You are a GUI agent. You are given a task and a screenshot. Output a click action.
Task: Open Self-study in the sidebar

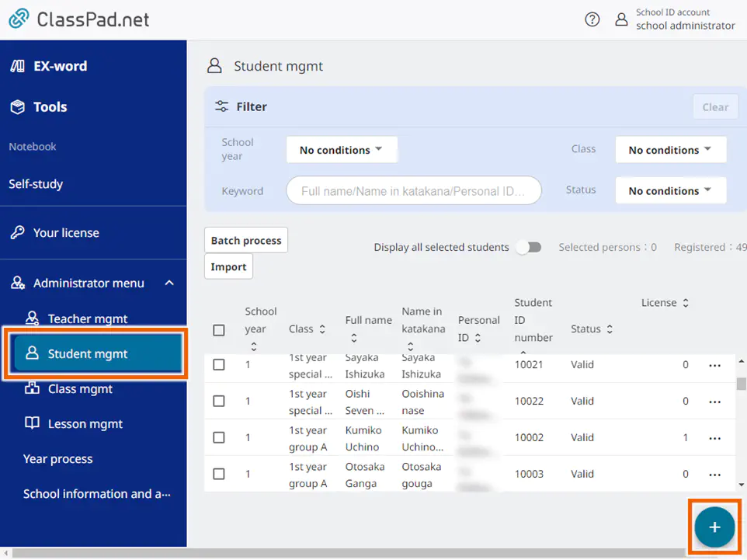coord(36,184)
